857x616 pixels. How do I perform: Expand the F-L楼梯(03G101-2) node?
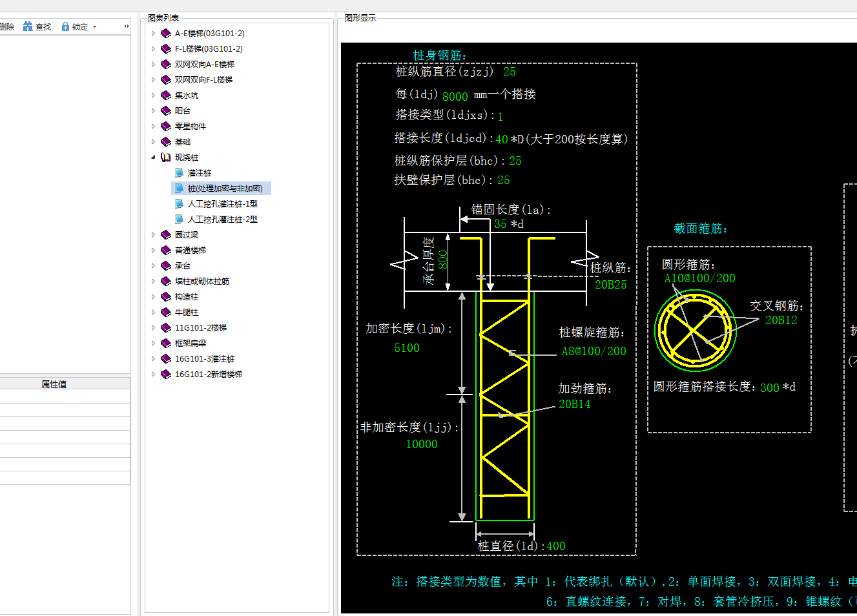(x=153, y=48)
